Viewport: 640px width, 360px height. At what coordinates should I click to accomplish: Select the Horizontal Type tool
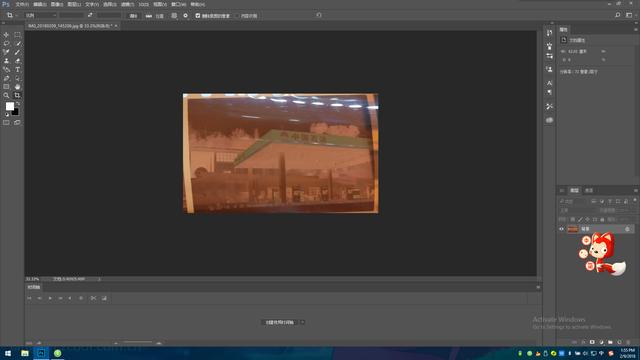tap(17, 69)
